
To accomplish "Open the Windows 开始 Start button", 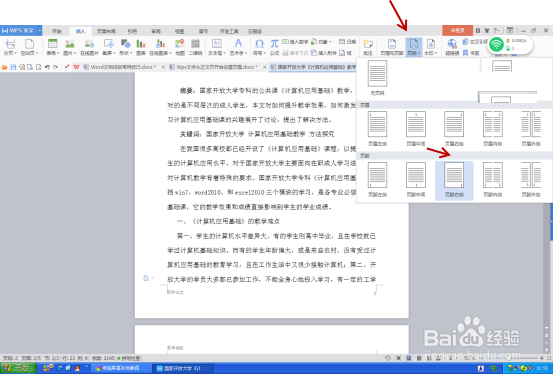I will click(x=18, y=368).
